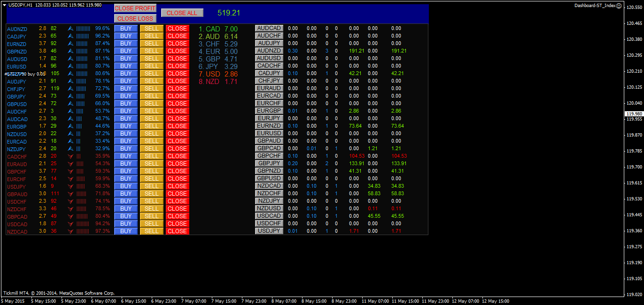Click BUY in the left USDJPY row

tap(126, 186)
